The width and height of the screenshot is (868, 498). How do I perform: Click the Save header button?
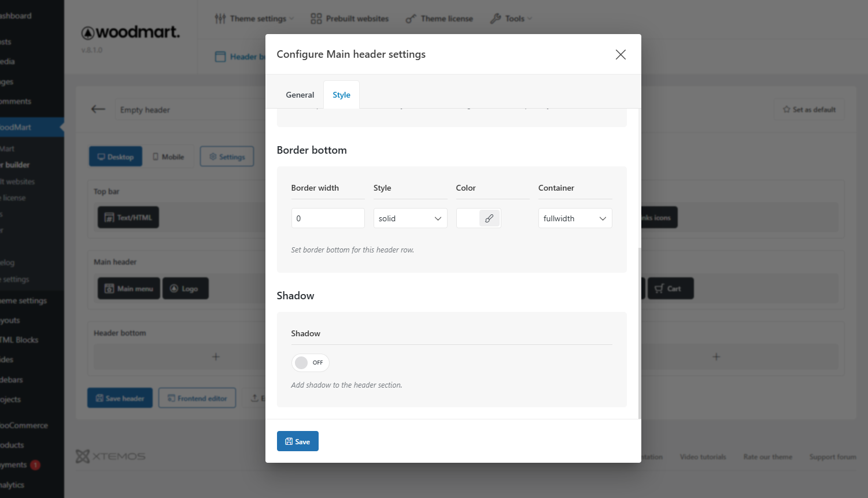[120, 398]
